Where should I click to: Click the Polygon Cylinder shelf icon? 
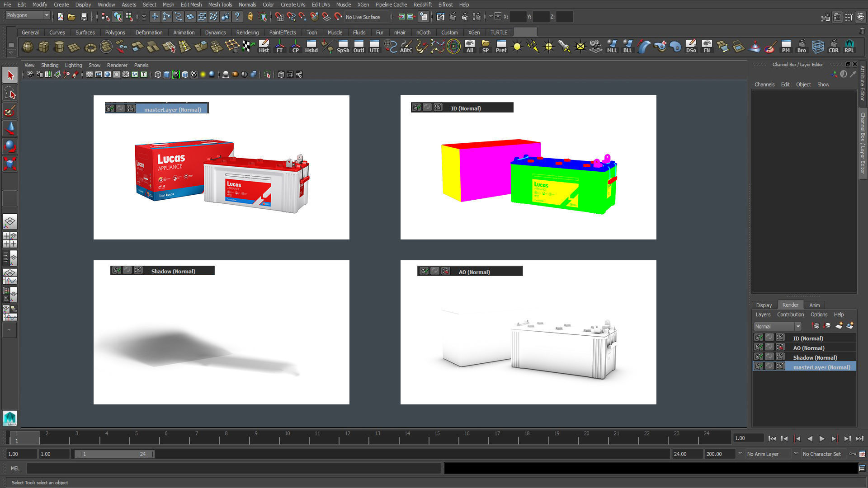coord(59,47)
